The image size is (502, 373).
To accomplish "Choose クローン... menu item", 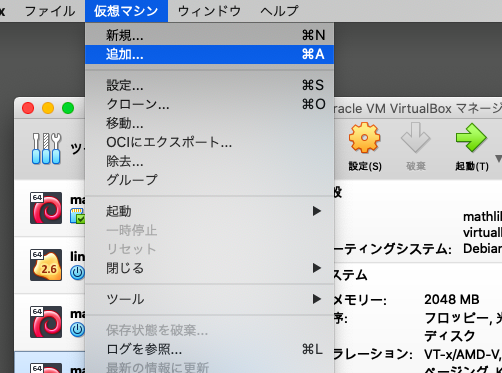I will 209,104.
